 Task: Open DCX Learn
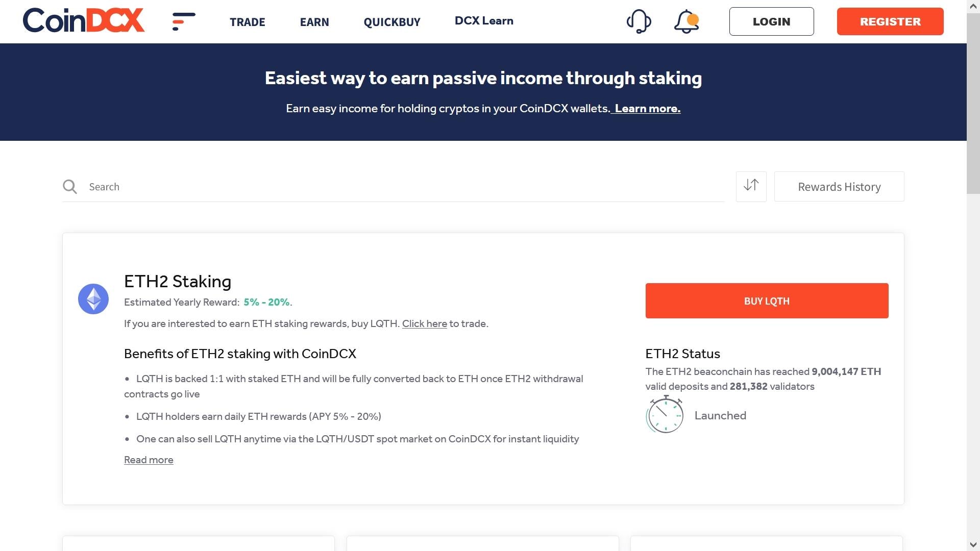pos(484,21)
